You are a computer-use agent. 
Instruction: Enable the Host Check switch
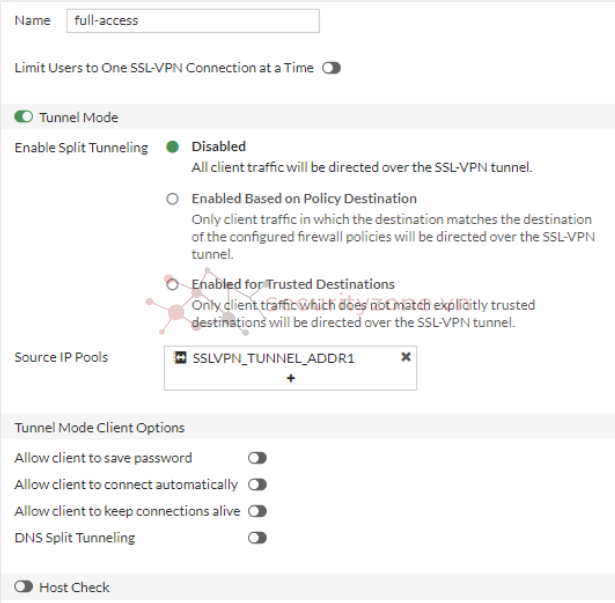[24, 587]
